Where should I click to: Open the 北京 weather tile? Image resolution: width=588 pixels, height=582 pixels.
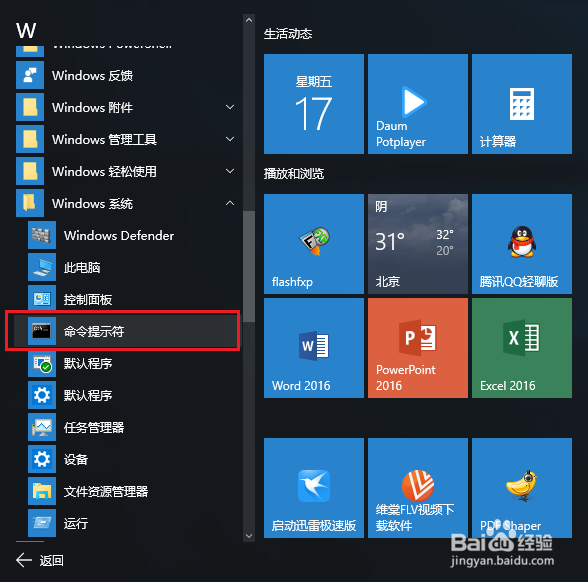pos(418,244)
